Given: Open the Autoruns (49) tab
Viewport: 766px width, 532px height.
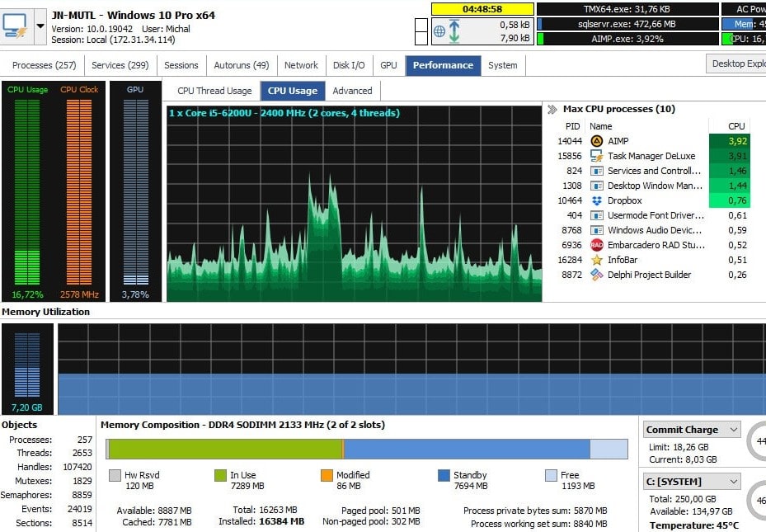Looking at the screenshot, I should click(242, 65).
